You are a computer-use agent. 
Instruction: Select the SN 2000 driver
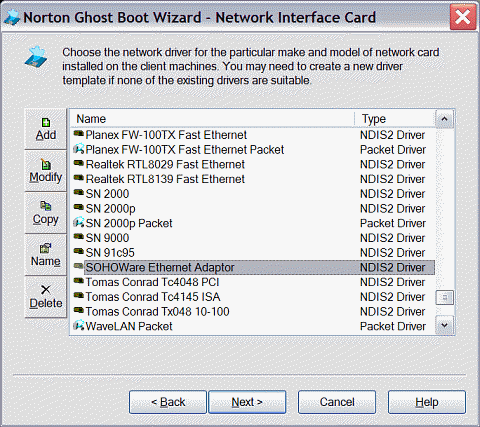pyautogui.click(x=253, y=194)
